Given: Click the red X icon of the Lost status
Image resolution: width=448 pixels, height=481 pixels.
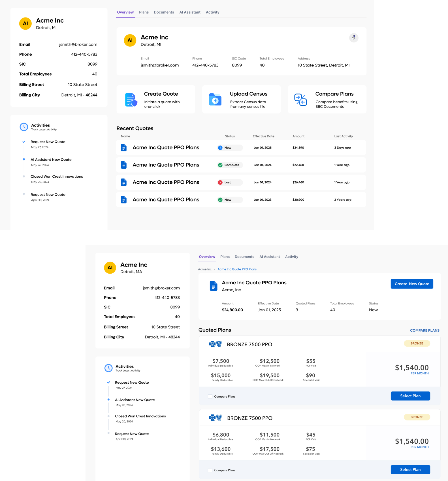Looking at the screenshot, I should coord(220,182).
